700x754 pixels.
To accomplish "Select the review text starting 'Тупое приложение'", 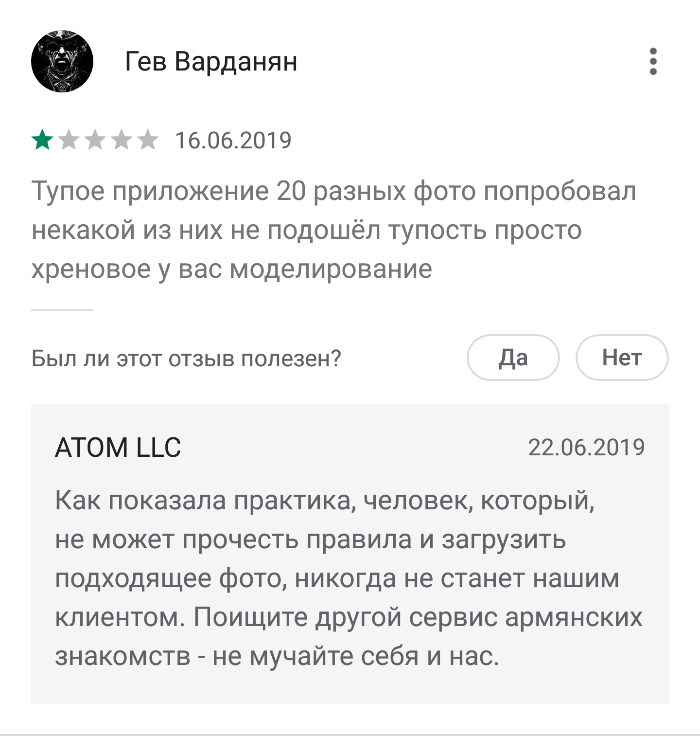I will click(333, 230).
